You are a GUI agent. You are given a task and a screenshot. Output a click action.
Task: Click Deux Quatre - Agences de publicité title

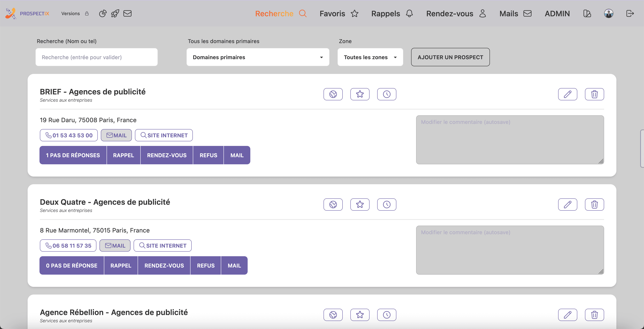tap(105, 202)
